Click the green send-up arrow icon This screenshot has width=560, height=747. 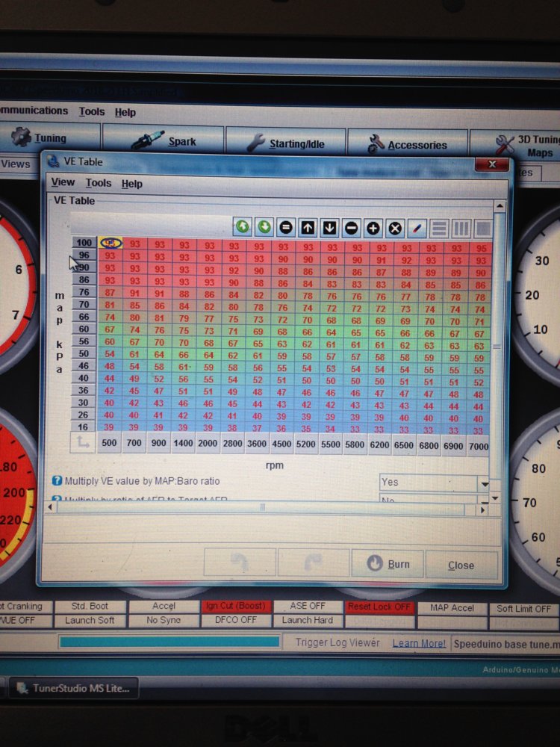click(x=243, y=226)
